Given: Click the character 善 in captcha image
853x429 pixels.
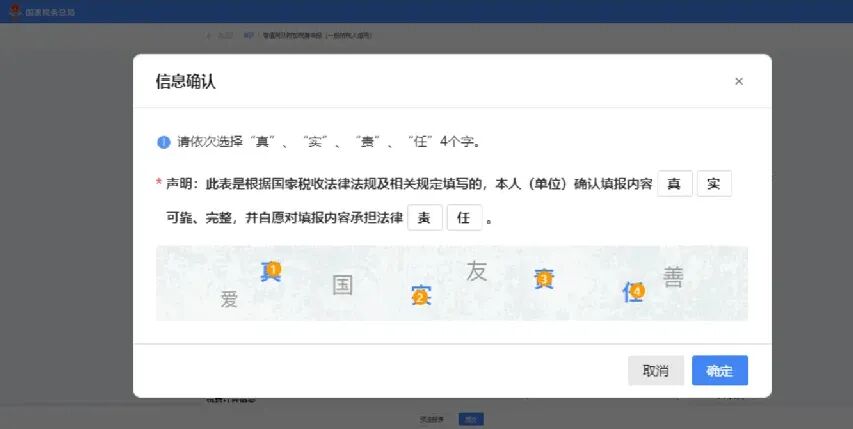Looking at the screenshot, I should [x=673, y=277].
